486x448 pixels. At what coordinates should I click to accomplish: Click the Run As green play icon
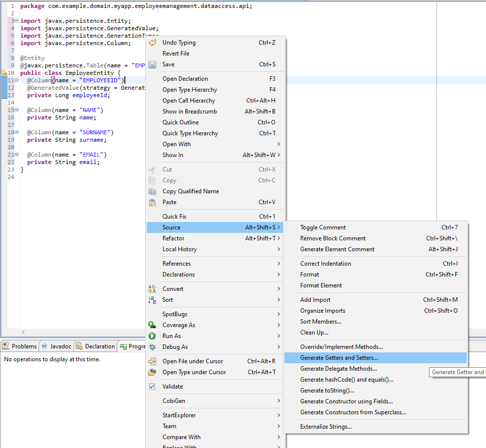pyautogui.click(x=153, y=336)
